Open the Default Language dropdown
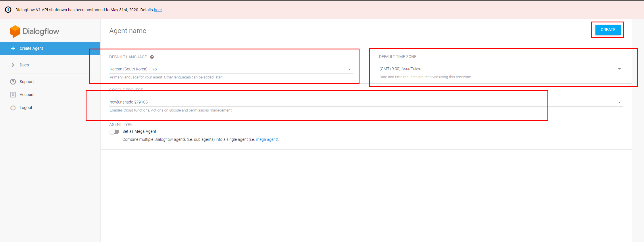This screenshot has width=644, height=242. point(231,69)
